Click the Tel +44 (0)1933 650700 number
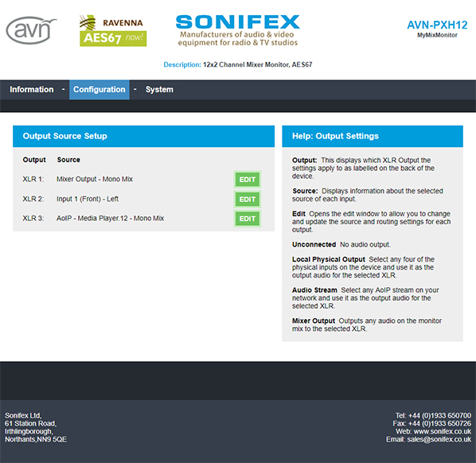This screenshot has height=463, width=476. [433, 416]
